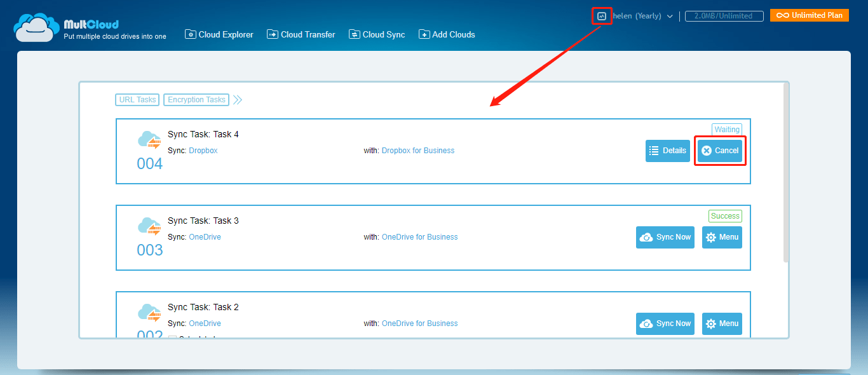Click the Waiting status label on Task 4
The width and height of the screenshot is (868, 375).
point(727,130)
